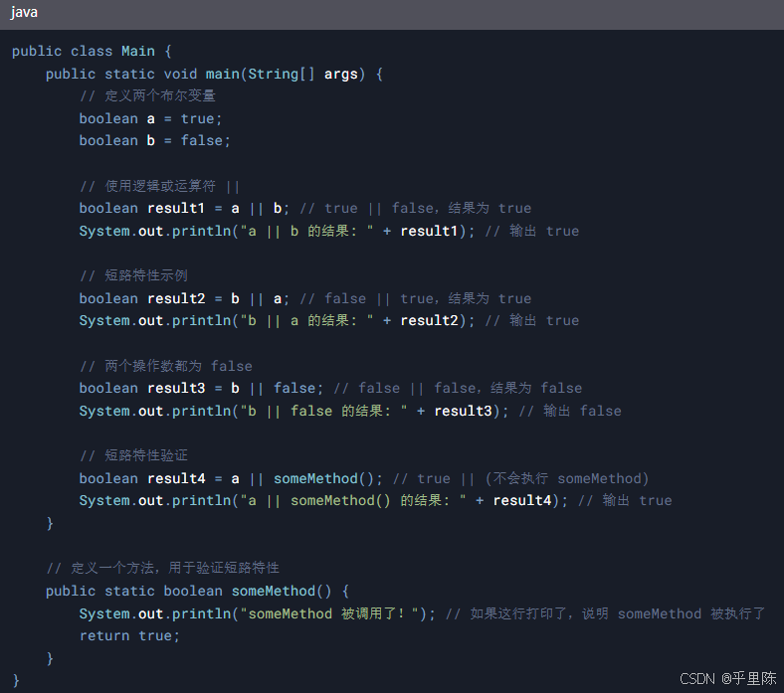The height and width of the screenshot is (693, 784).
Task: Click the 'boolean result2 = b || a;' line
Action: pos(305,298)
